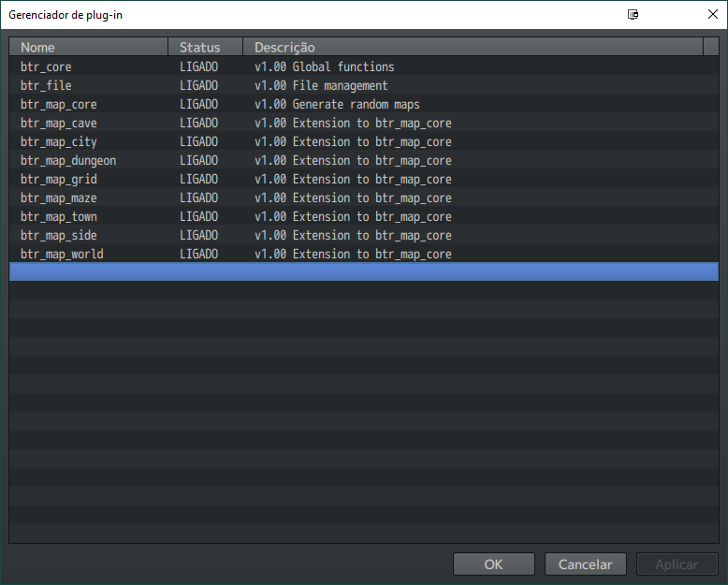Click LIGADO status of btr_map_grid

pyautogui.click(x=198, y=179)
